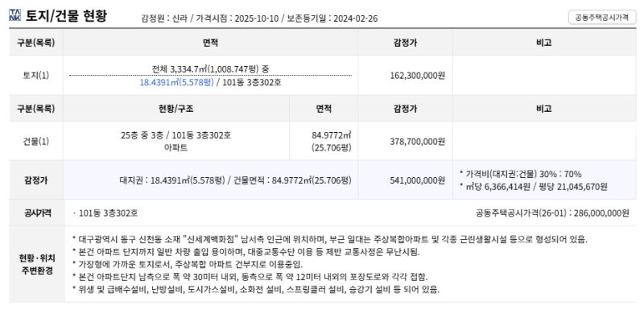Viewport: 644px width, 310px height.
Task: Click the price ratio note 가격비(대지권:건물) 30% : 70%
Action: [521, 174]
